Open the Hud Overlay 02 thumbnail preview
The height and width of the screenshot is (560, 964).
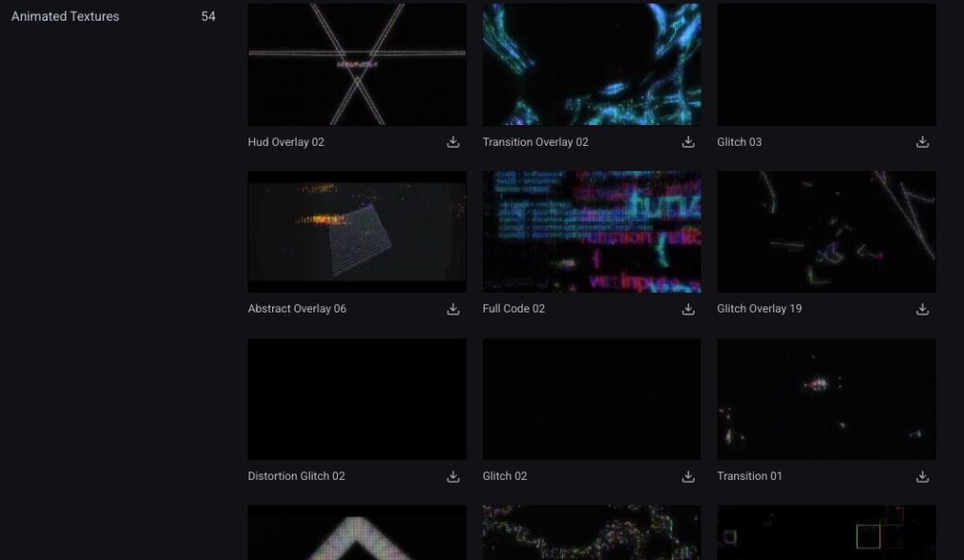pyautogui.click(x=357, y=64)
